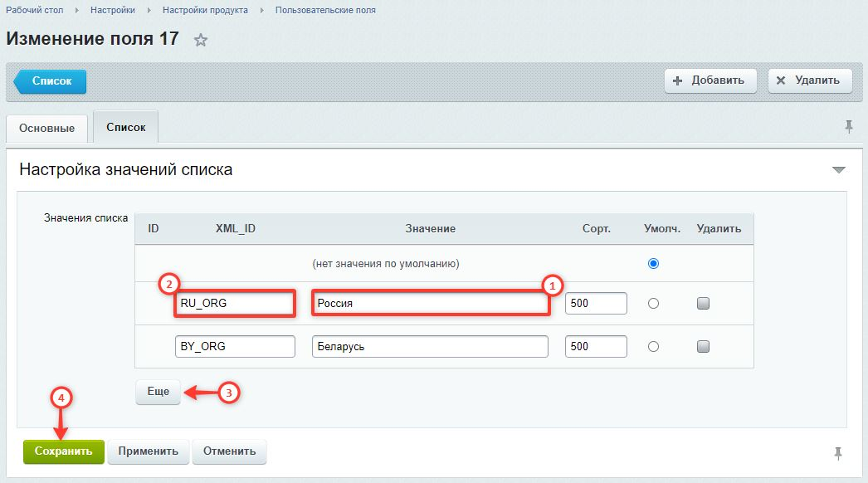868x483 pixels.
Task: Open Рабочий стол breadcrumb link
Action: pyautogui.click(x=34, y=10)
